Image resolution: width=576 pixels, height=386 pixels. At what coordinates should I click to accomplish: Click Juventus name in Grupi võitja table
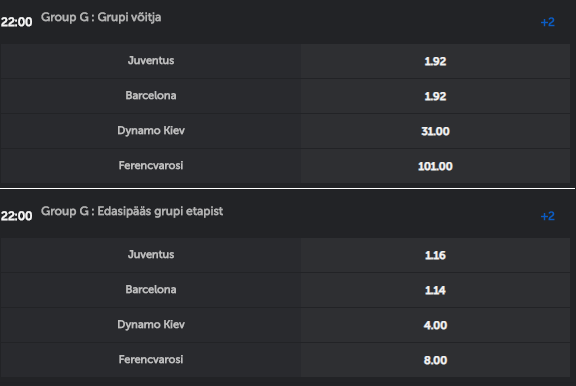pos(151,61)
